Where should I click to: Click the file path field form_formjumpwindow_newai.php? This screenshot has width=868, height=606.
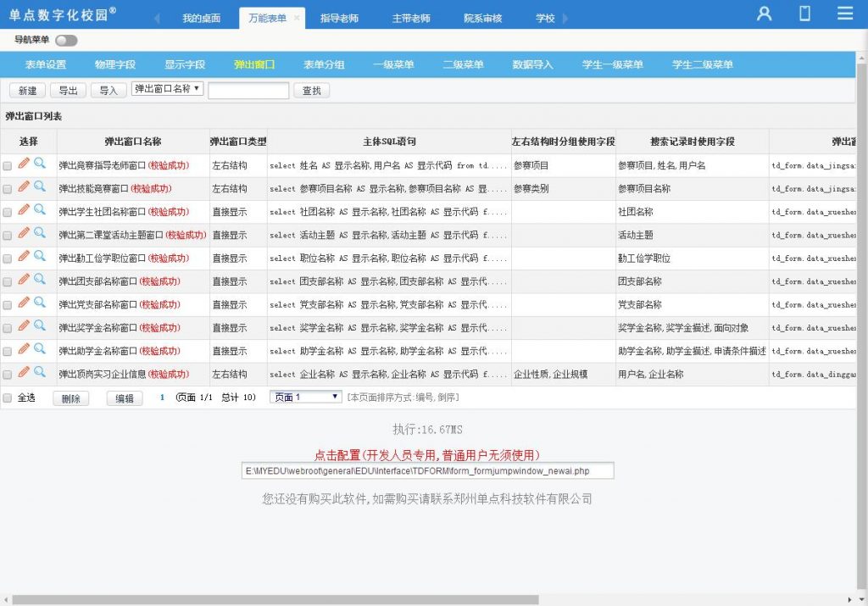[x=427, y=471]
